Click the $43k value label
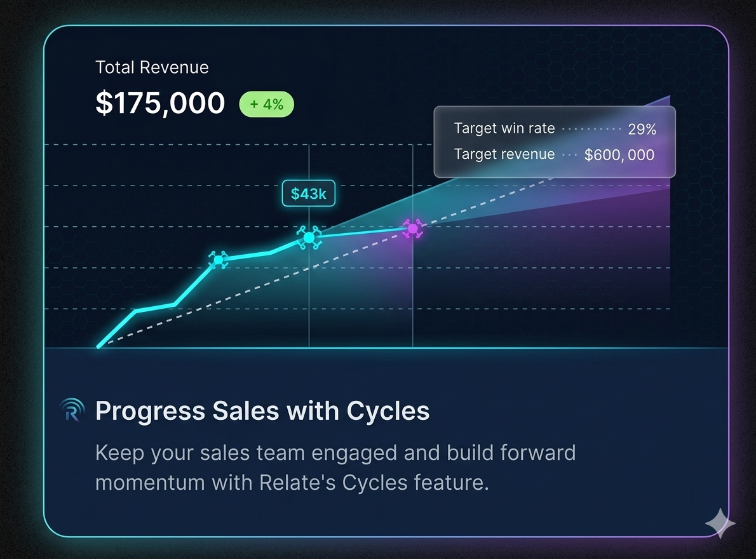 coord(308,194)
